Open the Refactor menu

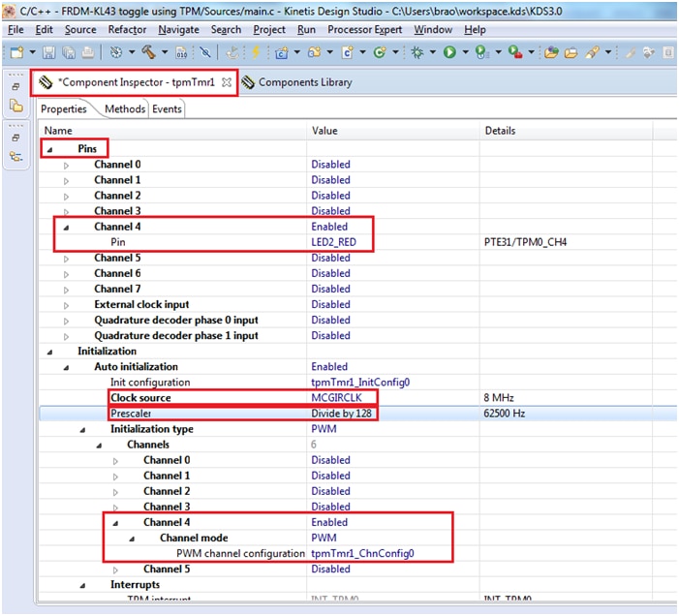(127, 29)
